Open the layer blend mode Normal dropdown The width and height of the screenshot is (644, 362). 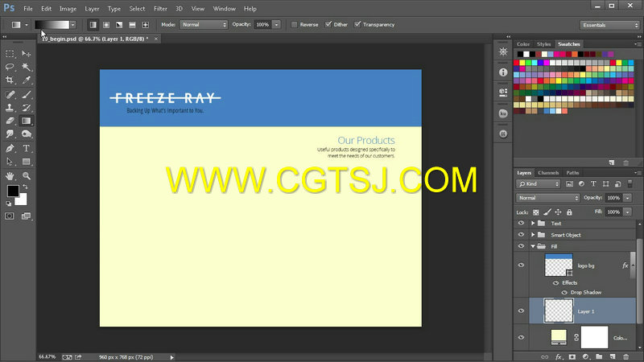(547, 198)
